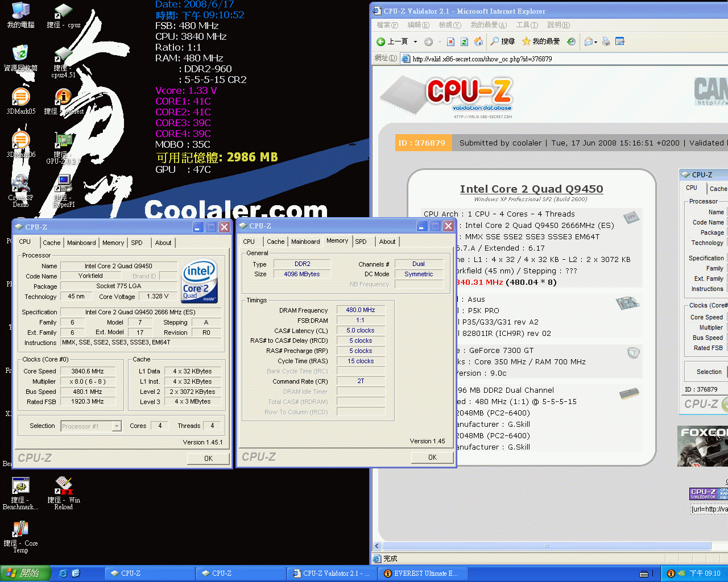
Task: Open the Recycle Bin desktop icon
Action: tap(20, 58)
